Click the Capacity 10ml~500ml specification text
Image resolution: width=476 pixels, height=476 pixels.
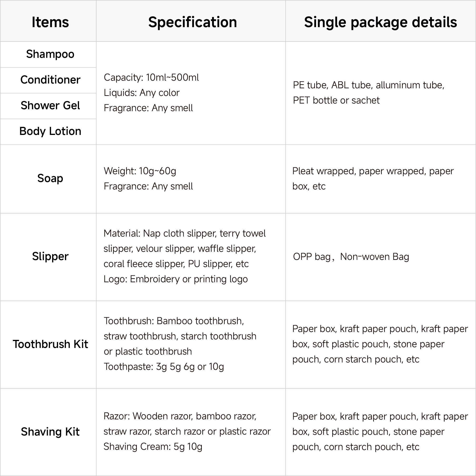click(x=151, y=78)
